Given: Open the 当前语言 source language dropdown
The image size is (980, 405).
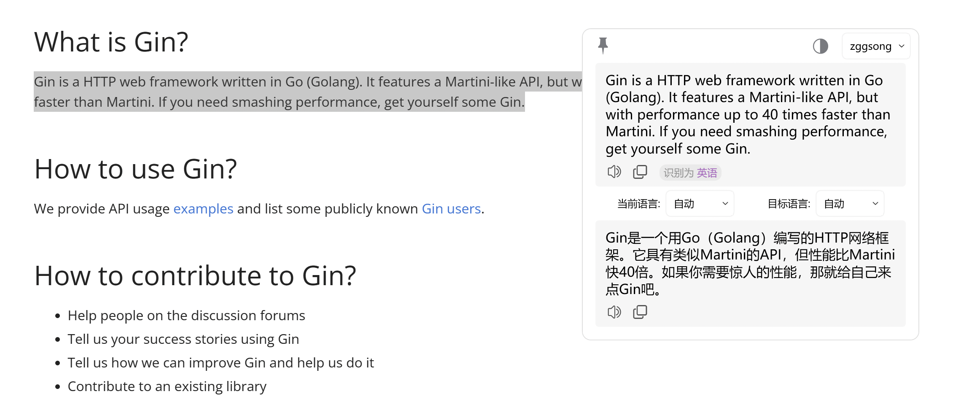Looking at the screenshot, I should 700,204.
